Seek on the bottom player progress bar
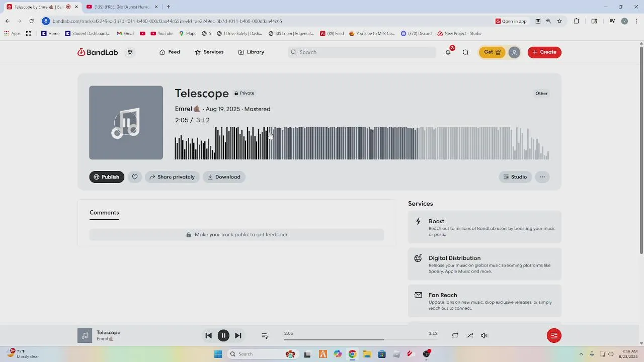The height and width of the screenshot is (362, 644). click(361, 340)
